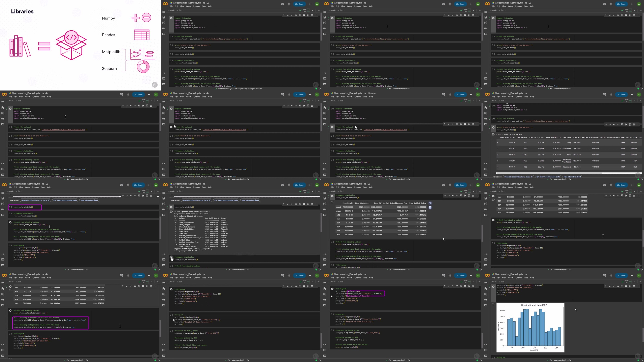644x362 pixels.
Task: Move cell up arrow in info() output frame
Action: [x=284, y=204]
